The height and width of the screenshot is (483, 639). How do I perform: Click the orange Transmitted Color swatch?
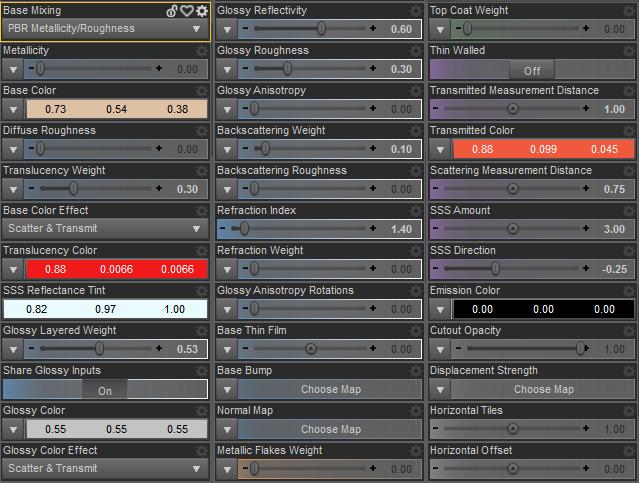click(x=544, y=149)
